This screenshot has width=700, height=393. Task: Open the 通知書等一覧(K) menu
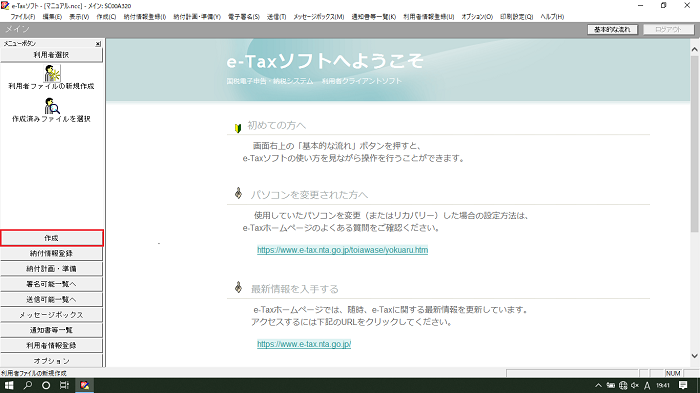[x=374, y=17]
